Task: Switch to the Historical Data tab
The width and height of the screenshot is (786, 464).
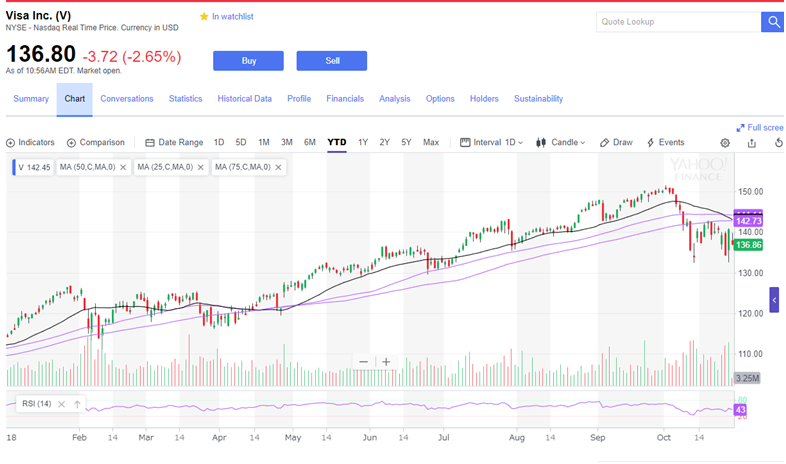Action: (x=245, y=99)
